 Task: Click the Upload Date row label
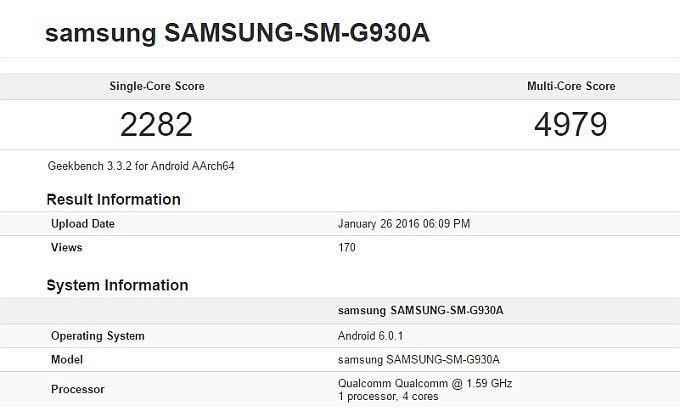[83, 224]
